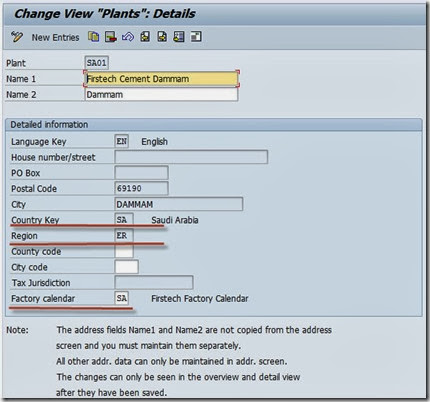This screenshot has width=430, height=402.
Task: Click the Undo change arrow icon
Action: click(x=128, y=36)
